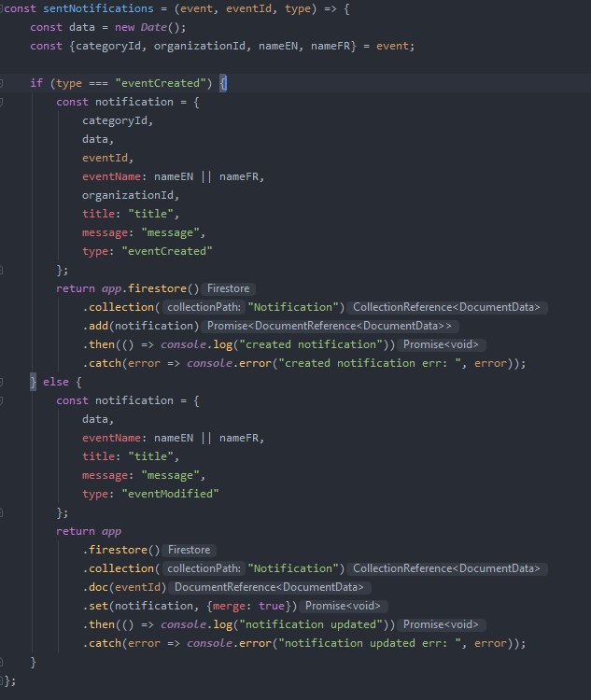Click the .doc(eventId) method call
591x700 pixels.
124,587
